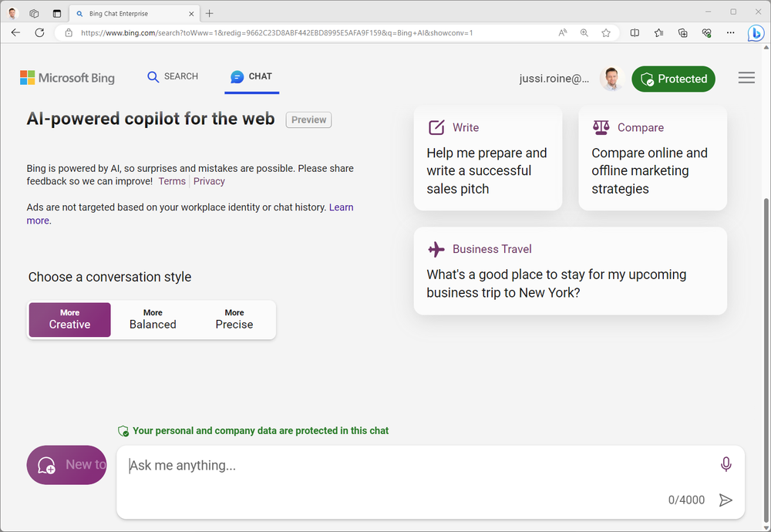
Task: Open the page zoom magnifier control
Action: [x=584, y=32]
